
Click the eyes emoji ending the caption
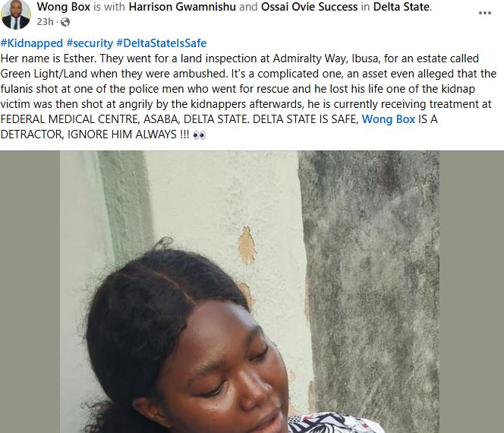(x=199, y=134)
